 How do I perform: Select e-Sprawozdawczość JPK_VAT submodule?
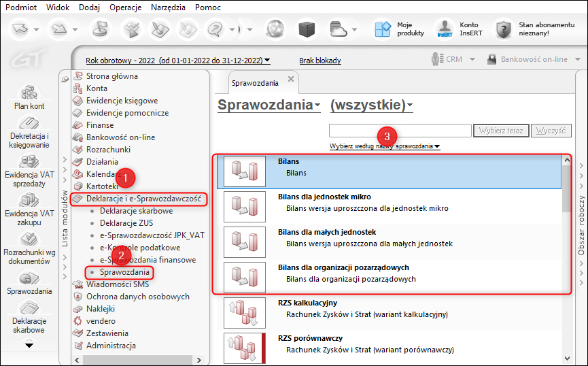152,235
